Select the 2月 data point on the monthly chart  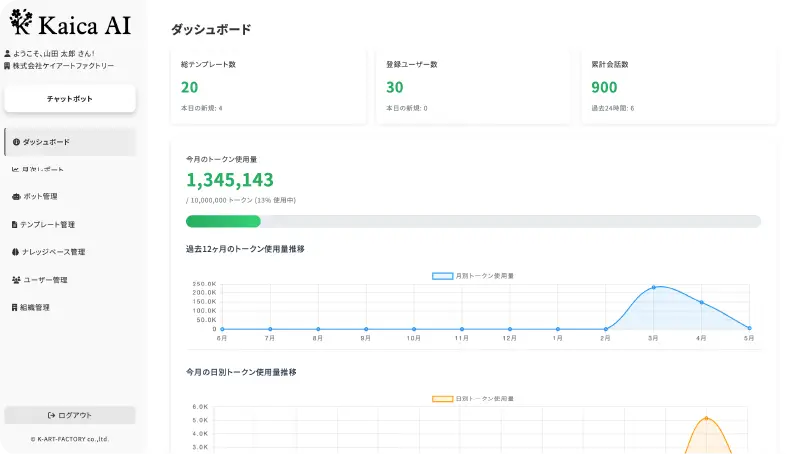point(606,329)
